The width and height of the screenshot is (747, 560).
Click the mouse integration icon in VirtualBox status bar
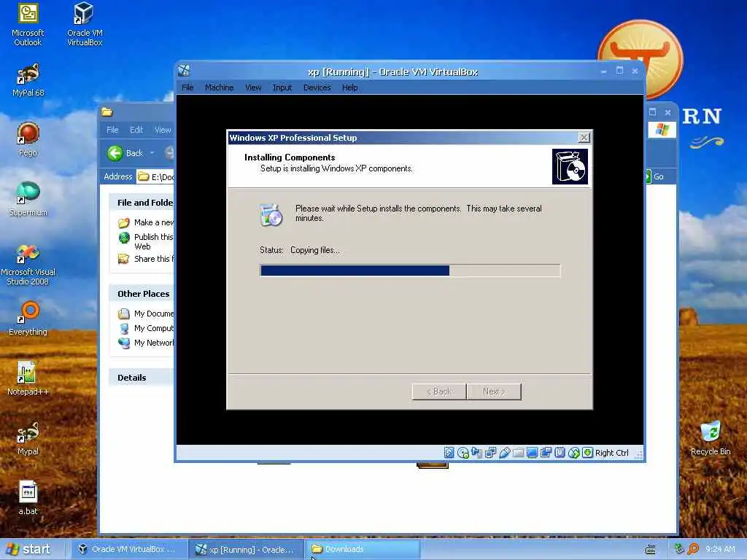(573, 452)
